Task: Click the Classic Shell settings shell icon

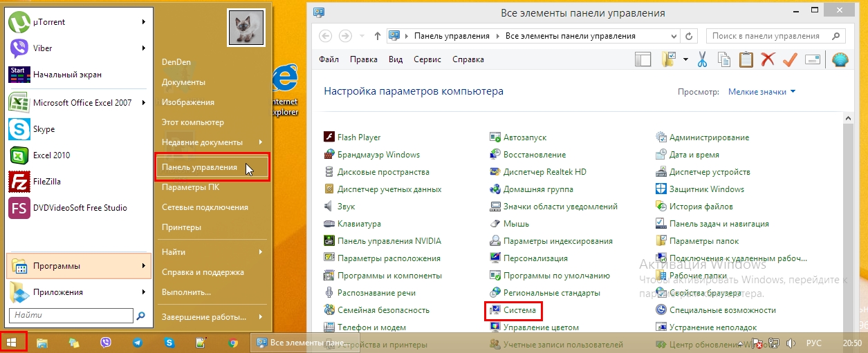Action: pyautogui.click(x=840, y=60)
